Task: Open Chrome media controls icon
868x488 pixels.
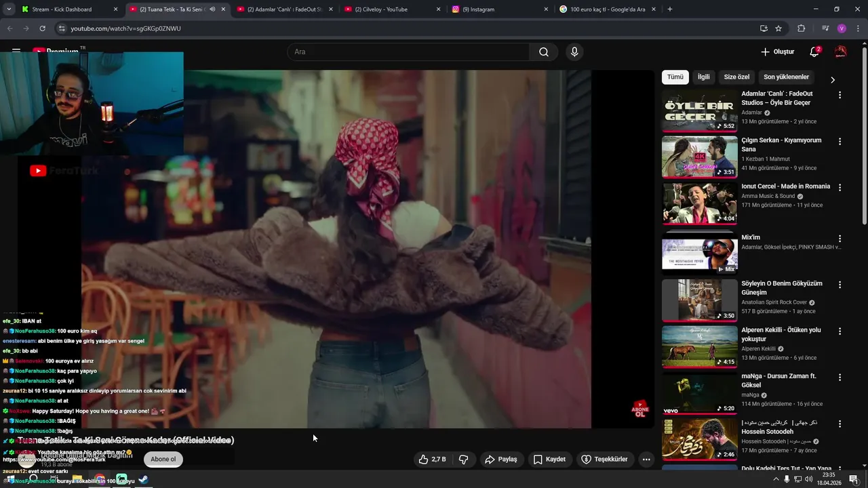Action: click(x=825, y=28)
